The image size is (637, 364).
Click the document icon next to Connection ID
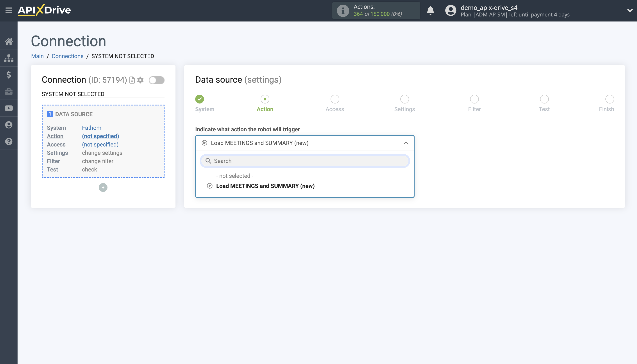132,80
